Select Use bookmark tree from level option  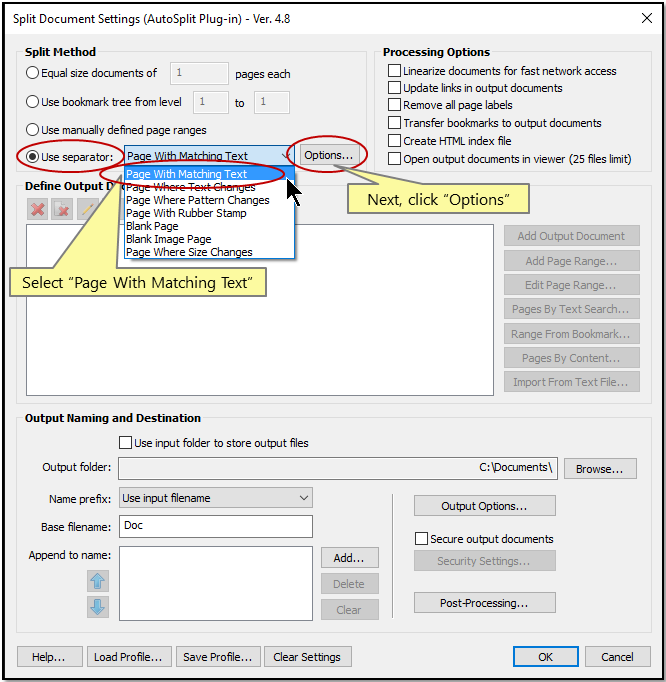tap(33, 102)
